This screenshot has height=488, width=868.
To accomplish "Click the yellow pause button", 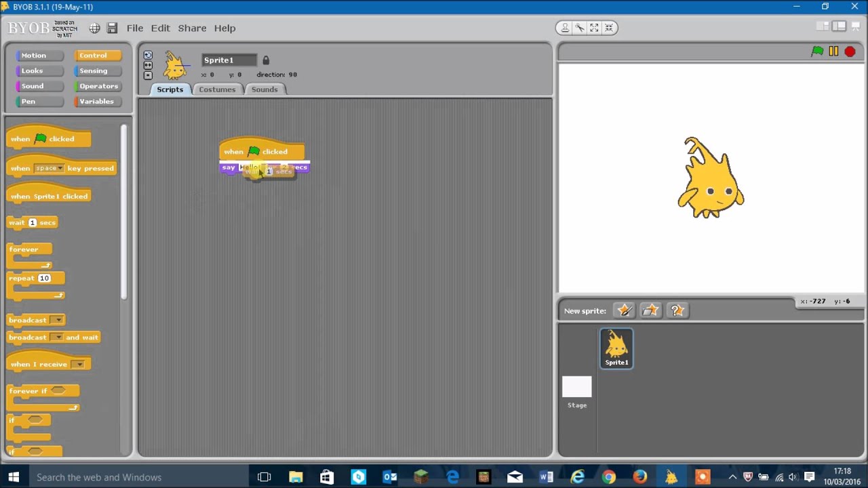I will [x=833, y=52].
